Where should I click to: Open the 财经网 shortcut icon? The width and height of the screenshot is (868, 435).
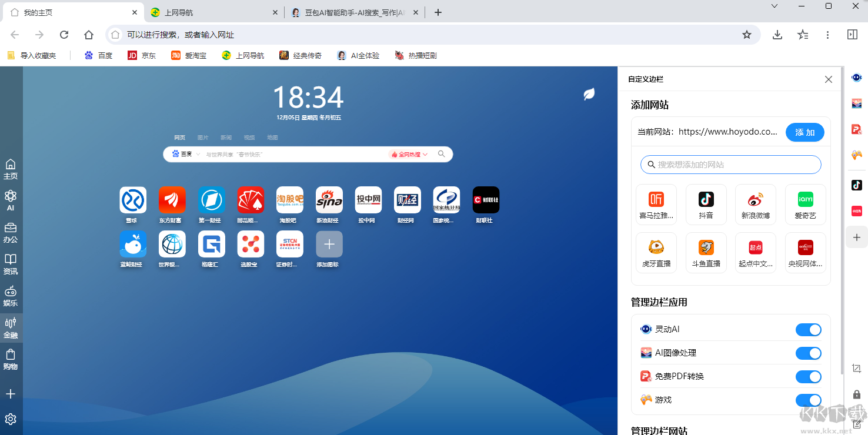(x=408, y=200)
